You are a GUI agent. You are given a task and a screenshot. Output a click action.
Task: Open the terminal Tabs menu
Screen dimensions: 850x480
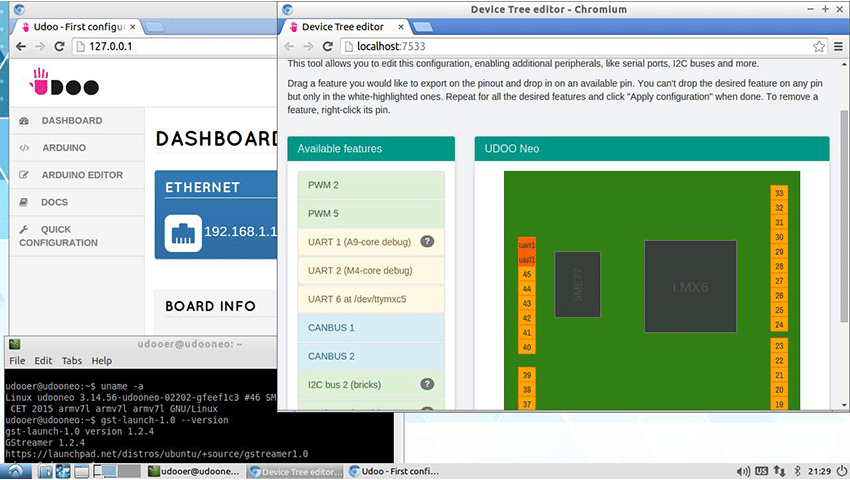tap(72, 361)
